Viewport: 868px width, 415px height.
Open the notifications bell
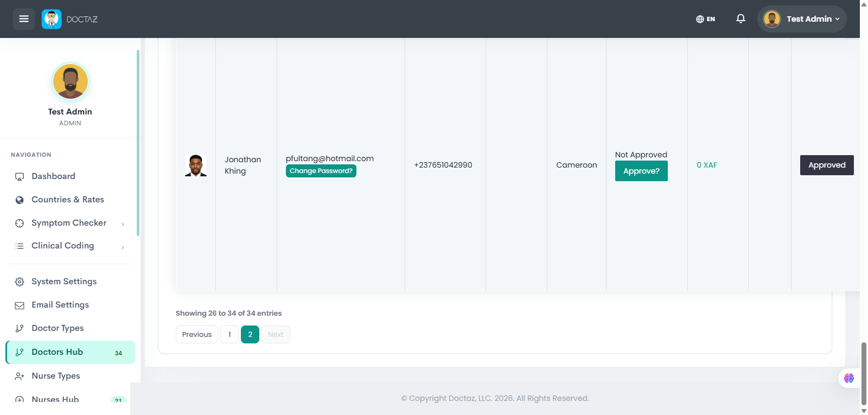point(741,19)
